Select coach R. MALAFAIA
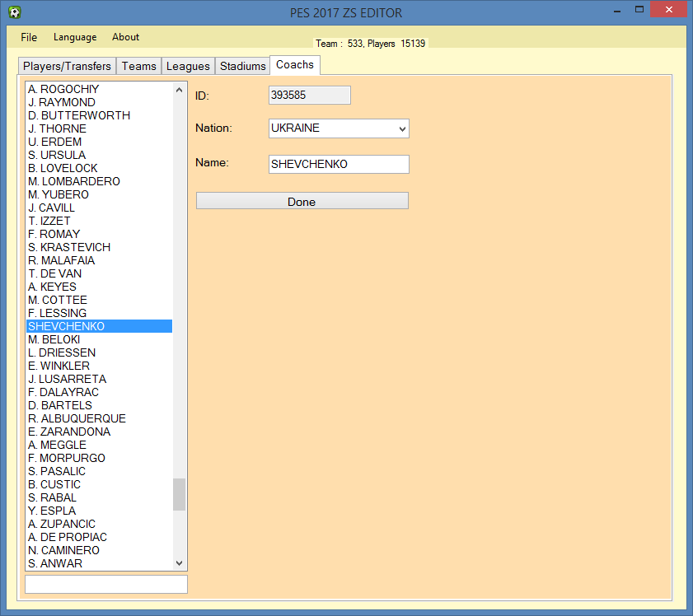693x616 pixels. tap(99, 260)
